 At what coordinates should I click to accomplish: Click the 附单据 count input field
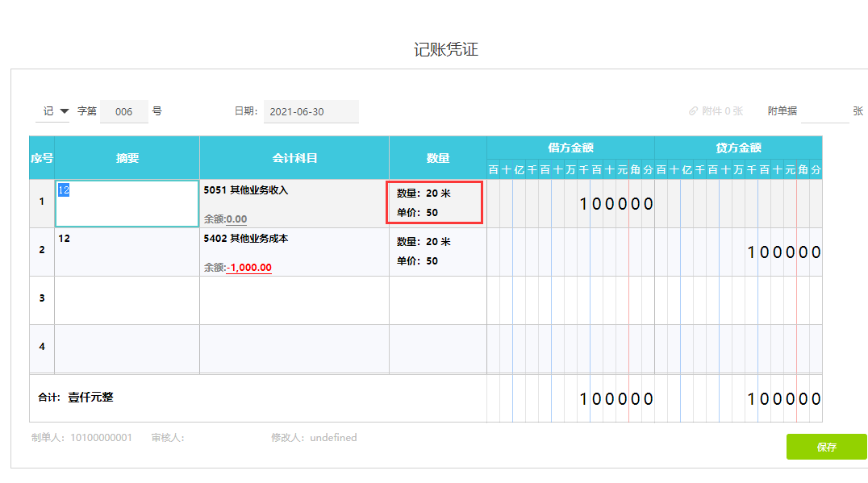coord(824,111)
